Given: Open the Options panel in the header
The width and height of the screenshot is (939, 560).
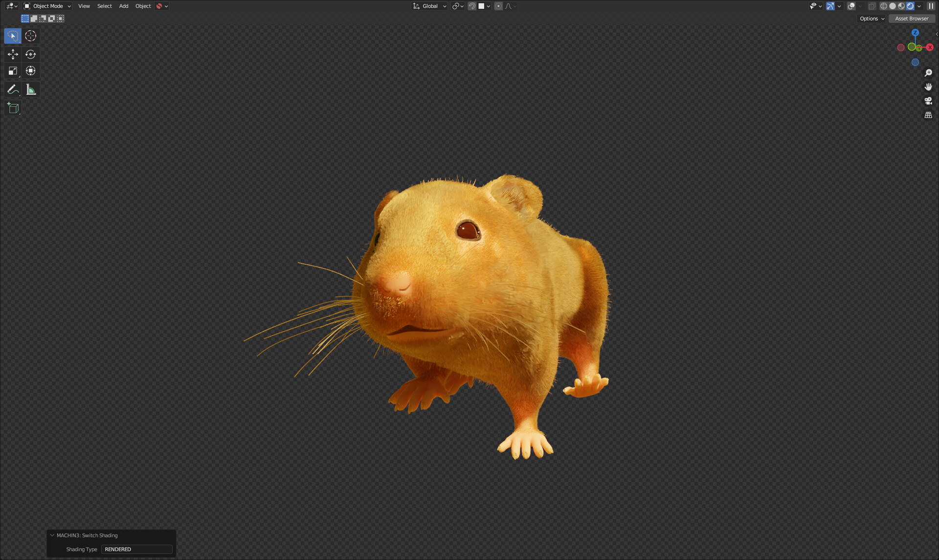Looking at the screenshot, I should pyautogui.click(x=871, y=19).
